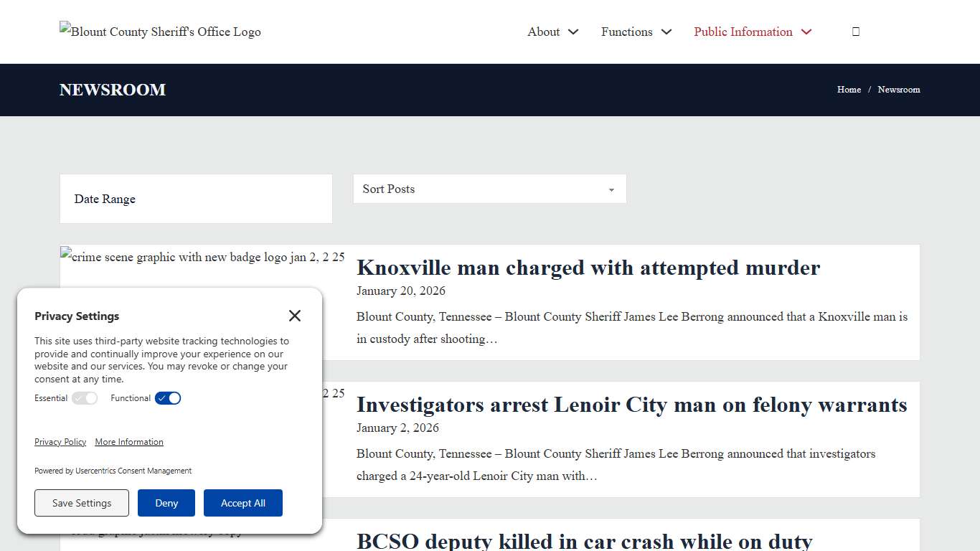Open the search icon in the header

[855, 31]
